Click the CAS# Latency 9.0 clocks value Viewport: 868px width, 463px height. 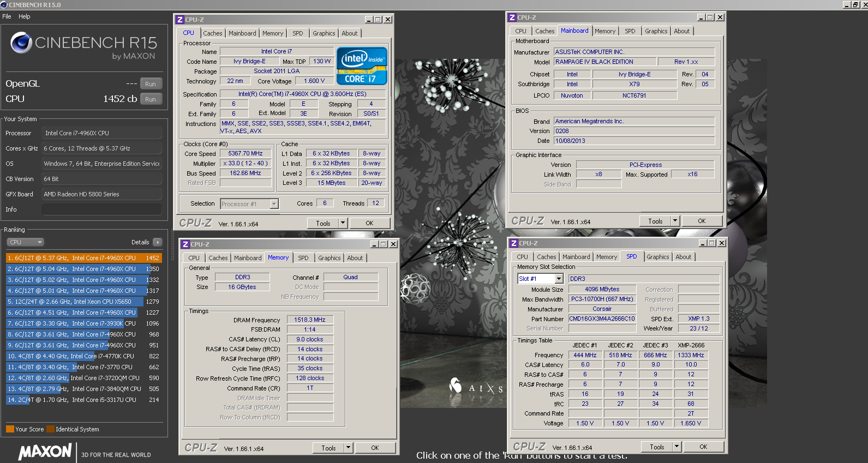pyautogui.click(x=310, y=339)
